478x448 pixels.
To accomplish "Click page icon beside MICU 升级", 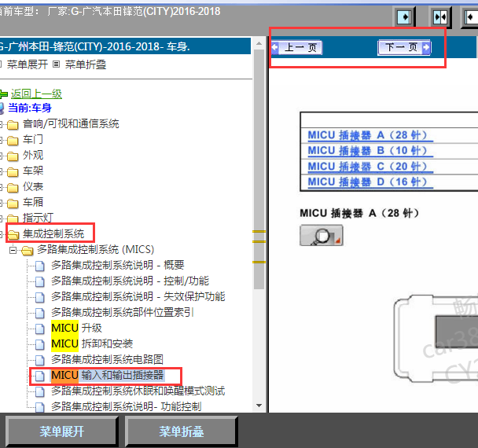I will pos(39,329).
